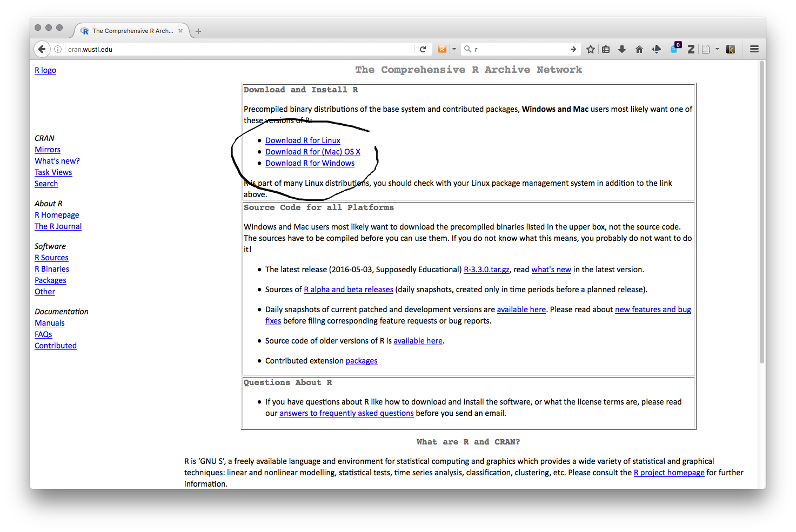Open the What's new? sidebar link
The image size is (796, 532).
tap(57, 161)
